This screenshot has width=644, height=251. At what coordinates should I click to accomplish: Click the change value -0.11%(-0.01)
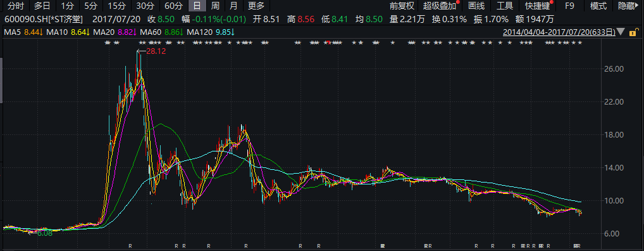[220, 19]
